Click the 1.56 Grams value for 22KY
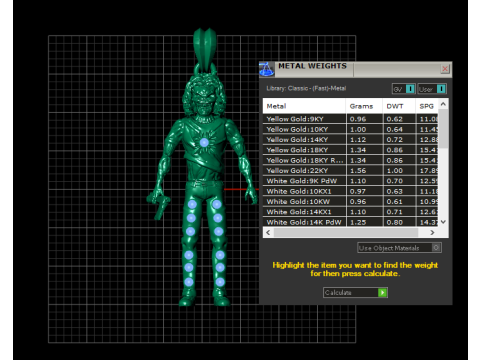The height and width of the screenshot is (360, 480). pyautogui.click(x=358, y=171)
